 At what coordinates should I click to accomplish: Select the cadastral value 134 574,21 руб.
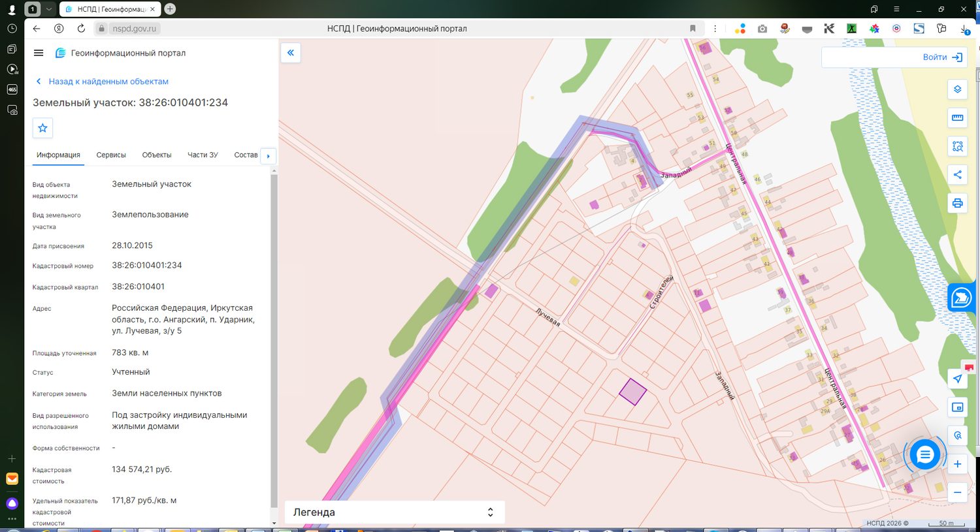(x=142, y=469)
